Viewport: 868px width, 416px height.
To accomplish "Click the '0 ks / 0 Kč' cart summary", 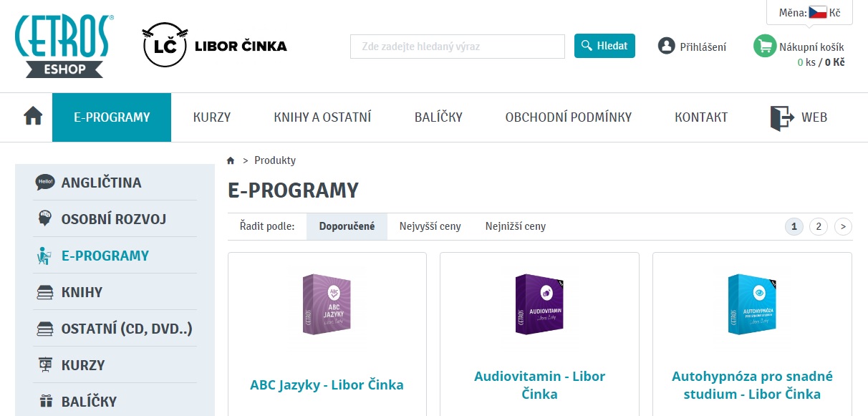I will click(x=821, y=62).
